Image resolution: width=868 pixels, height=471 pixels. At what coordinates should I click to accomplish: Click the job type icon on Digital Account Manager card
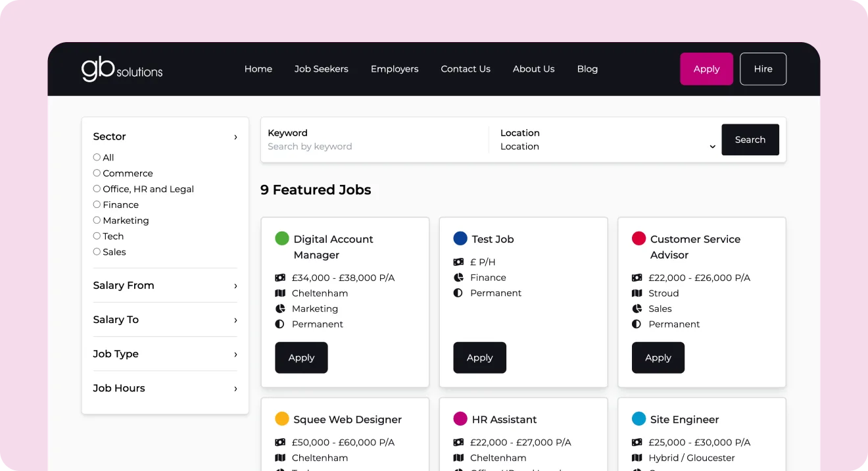(279, 324)
